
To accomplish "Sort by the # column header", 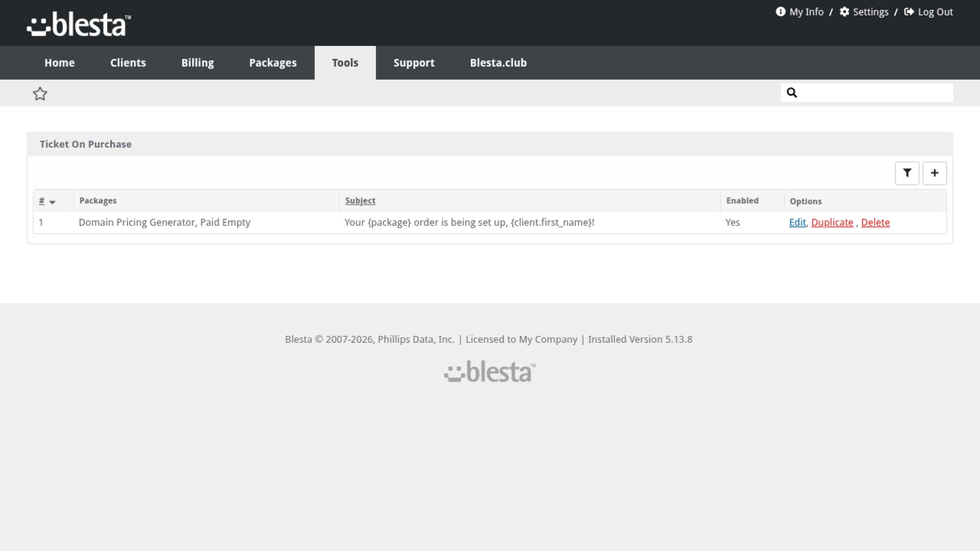I will pyautogui.click(x=42, y=201).
